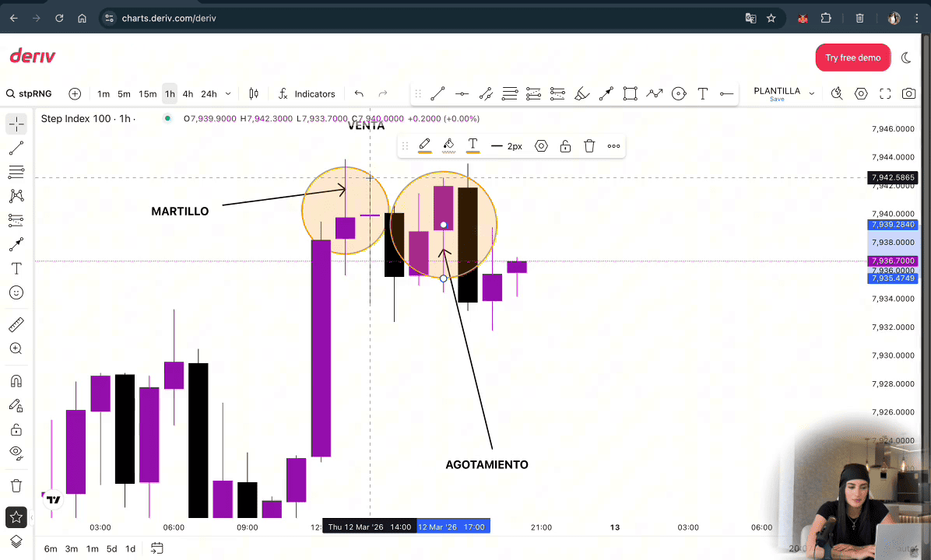The image size is (931, 560).
Task: Expand the timeframe interval dropdown arrow
Action: [228, 93]
